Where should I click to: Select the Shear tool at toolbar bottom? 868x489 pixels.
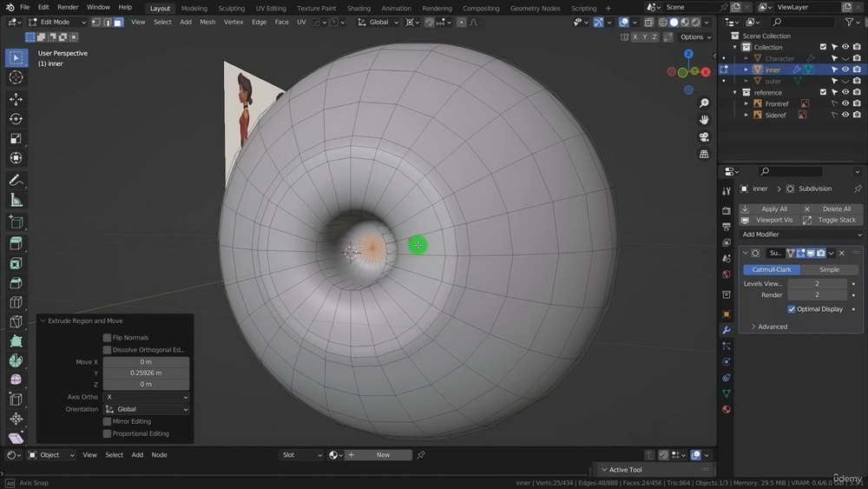coord(16,438)
